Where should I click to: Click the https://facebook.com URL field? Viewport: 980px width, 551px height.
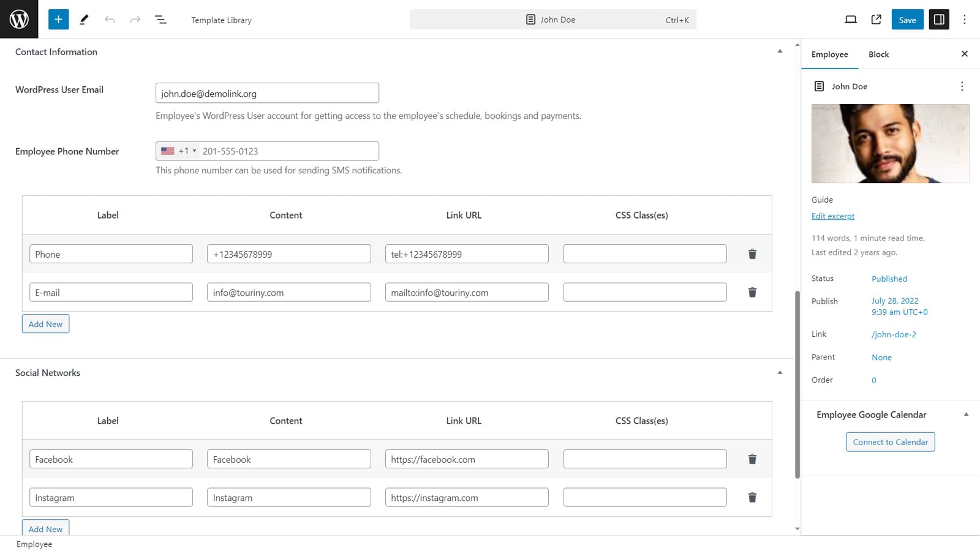tap(467, 459)
